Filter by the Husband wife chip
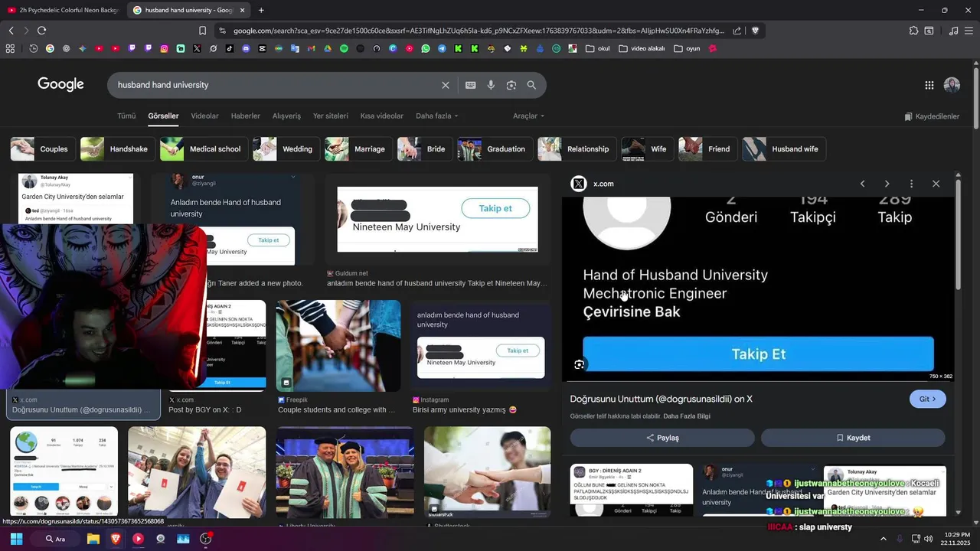Screen dimensions: 980x551 [784, 149]
